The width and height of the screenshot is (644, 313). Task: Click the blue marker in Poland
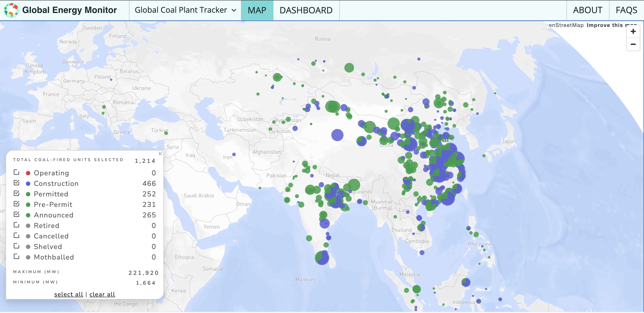click(111, 80)
